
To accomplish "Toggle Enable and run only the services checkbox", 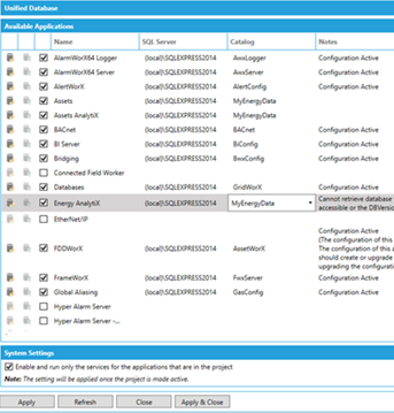I will click(9, 367).
